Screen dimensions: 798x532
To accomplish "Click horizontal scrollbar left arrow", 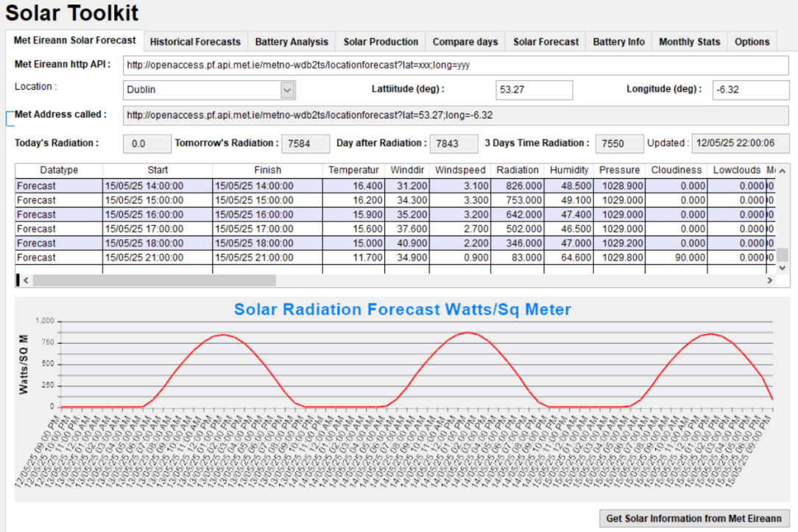I will (x=26, y=280).
